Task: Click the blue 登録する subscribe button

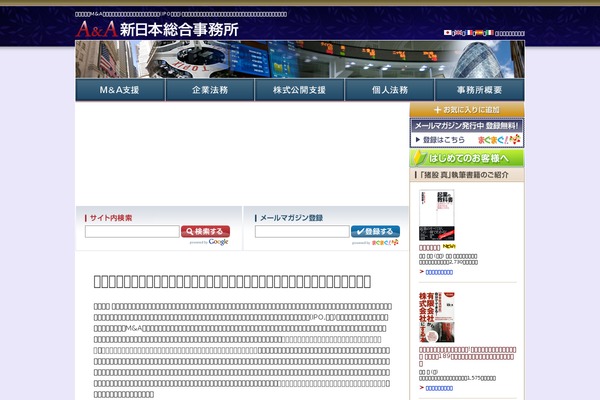Action: [x=375, y=232]
